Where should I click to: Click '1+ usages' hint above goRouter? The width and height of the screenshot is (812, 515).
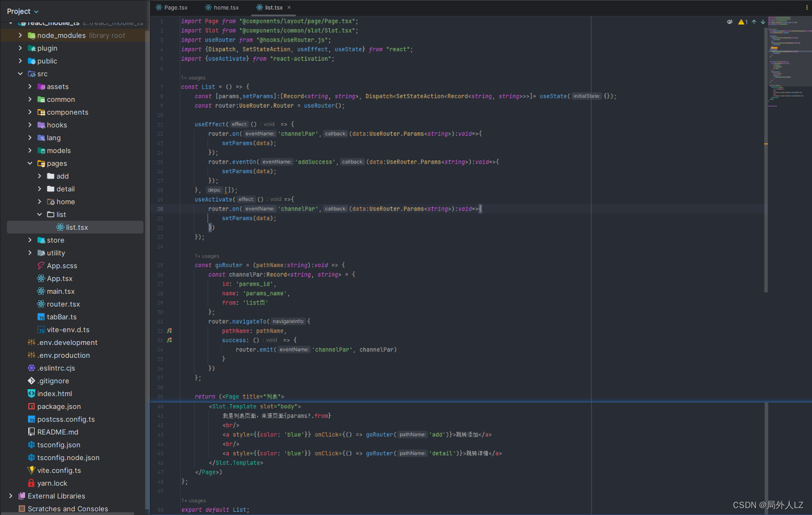pyautogui.click(x=207, y=256)
